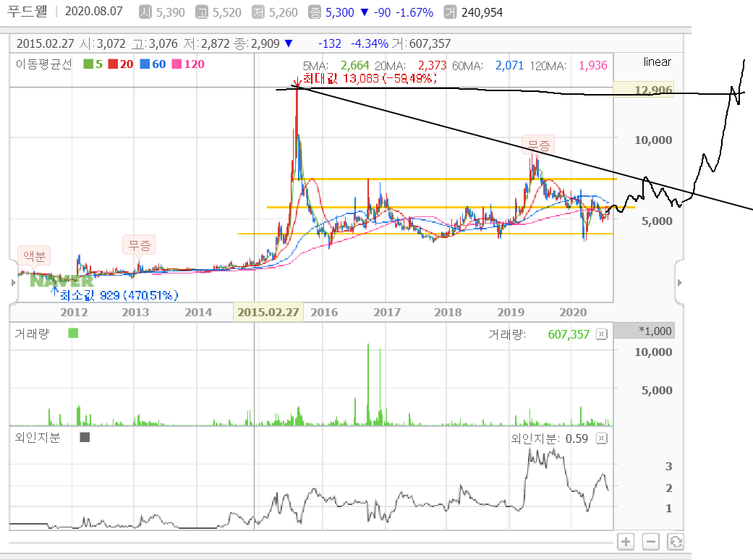This screenshot has height=560, width=753.
Task: Click the 2013 year label on axis
Action: [x=135, y=312]
